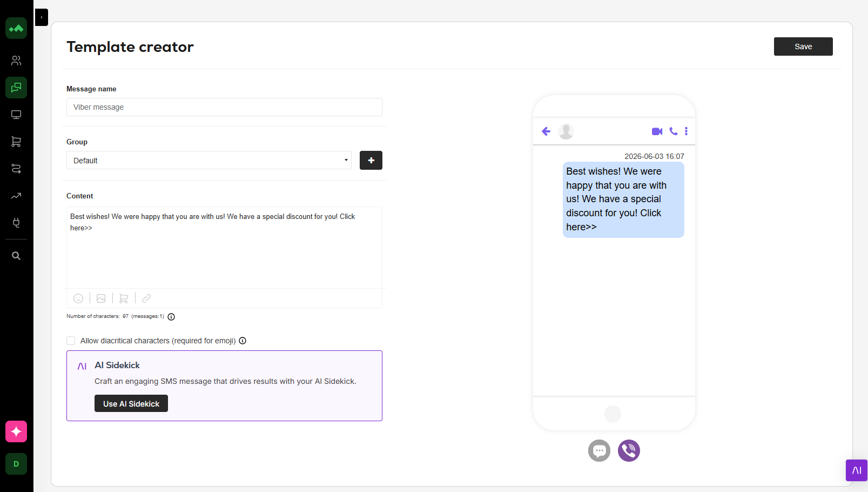Click into the Content text area

click(x=224, y=248)
